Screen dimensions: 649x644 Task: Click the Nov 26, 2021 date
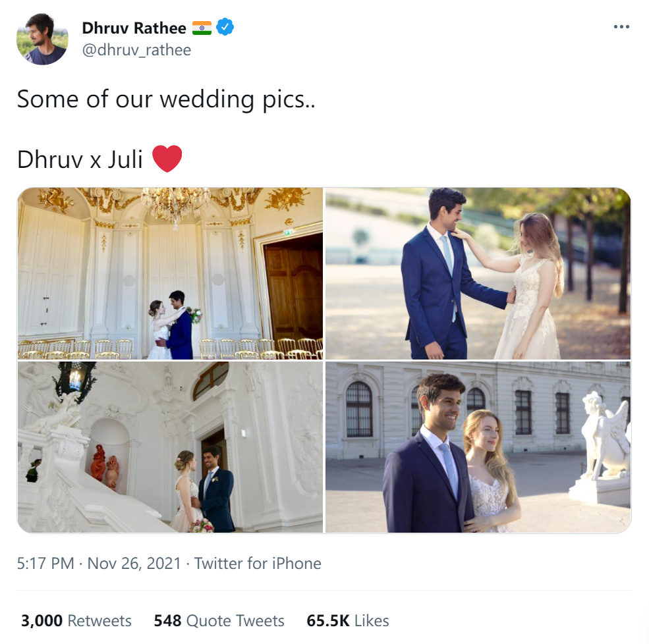point(134,564)
